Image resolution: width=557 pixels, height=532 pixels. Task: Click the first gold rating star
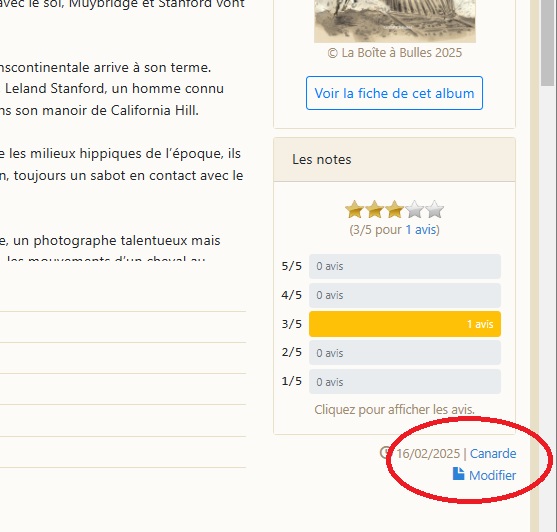(x=354, y=209)
